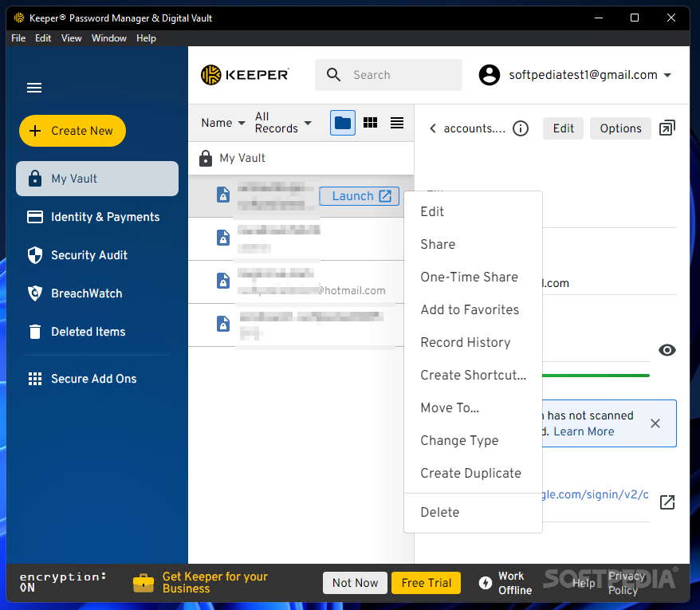Click the launch website icon beside URL
Screen dimensions: 700x610
(667, 502)
